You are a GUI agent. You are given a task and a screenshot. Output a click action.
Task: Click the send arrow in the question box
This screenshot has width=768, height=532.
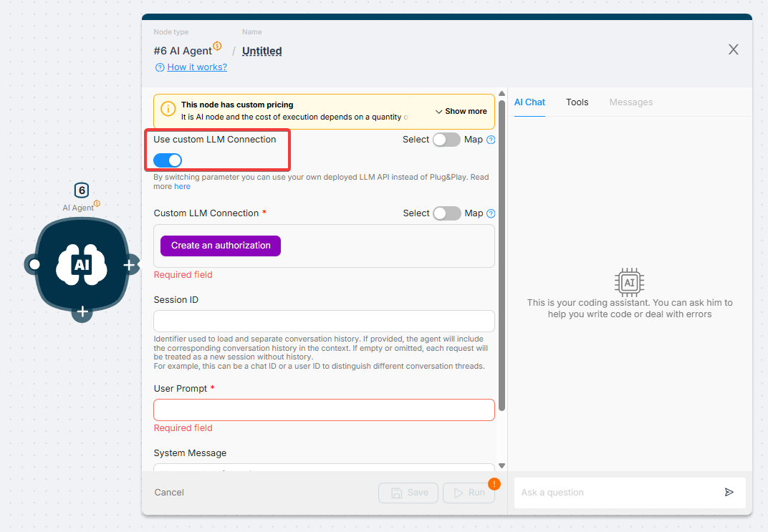tap(730, 493)
